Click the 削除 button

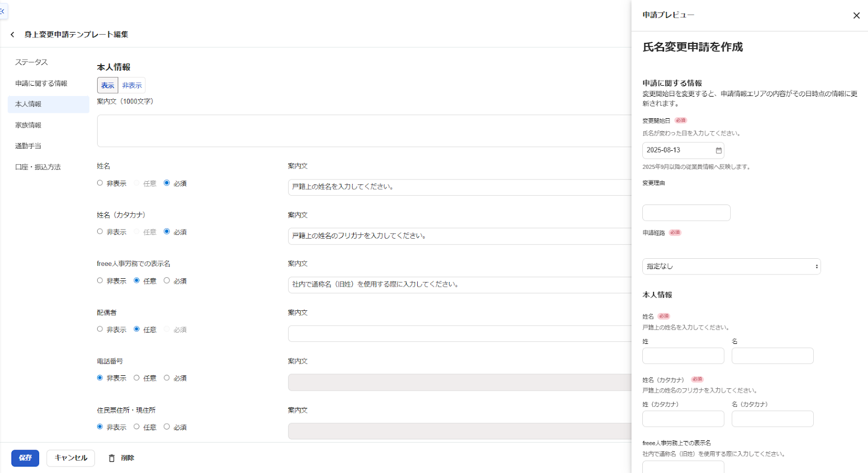121,458
